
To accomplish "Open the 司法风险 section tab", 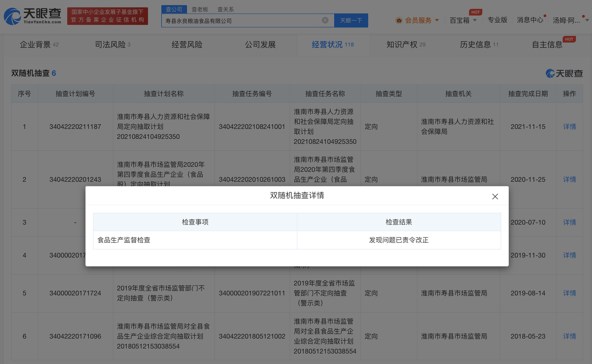I will coord(110,45).
